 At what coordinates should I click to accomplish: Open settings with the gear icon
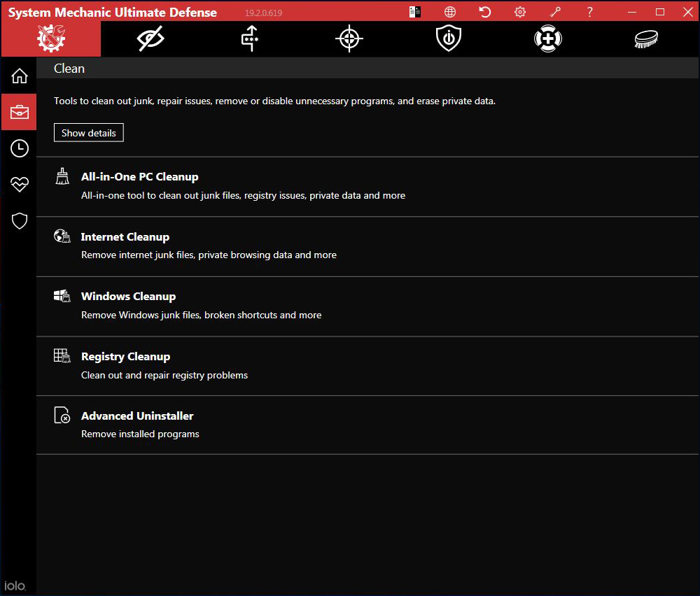click(x=519, y=12)
